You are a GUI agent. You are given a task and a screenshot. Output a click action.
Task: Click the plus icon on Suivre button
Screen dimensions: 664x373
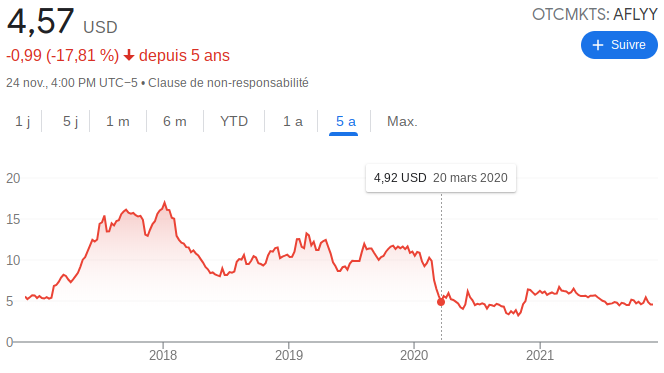point(598,45)
